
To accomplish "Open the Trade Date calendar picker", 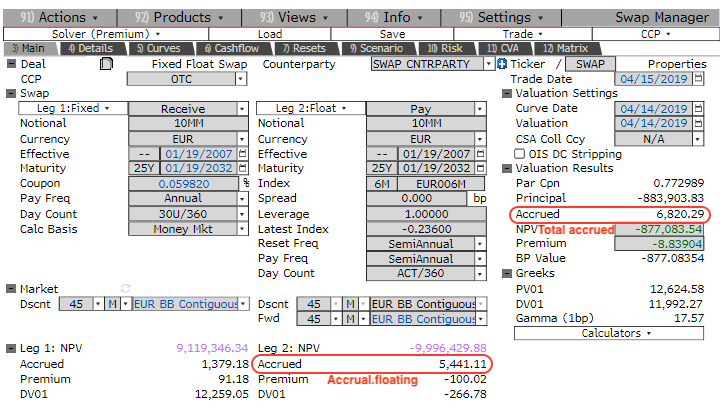I will [x=697, y=79].
